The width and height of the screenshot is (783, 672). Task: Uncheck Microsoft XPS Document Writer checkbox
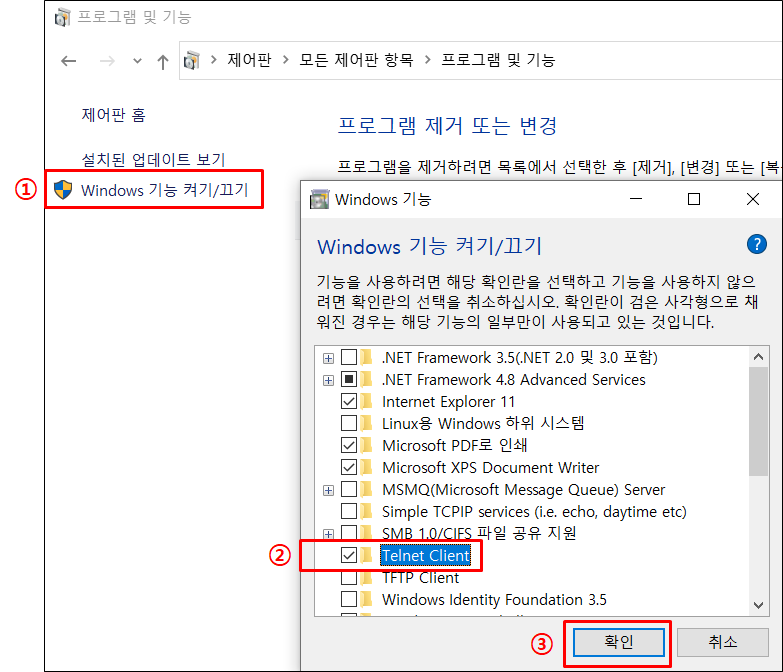point(349,467)
